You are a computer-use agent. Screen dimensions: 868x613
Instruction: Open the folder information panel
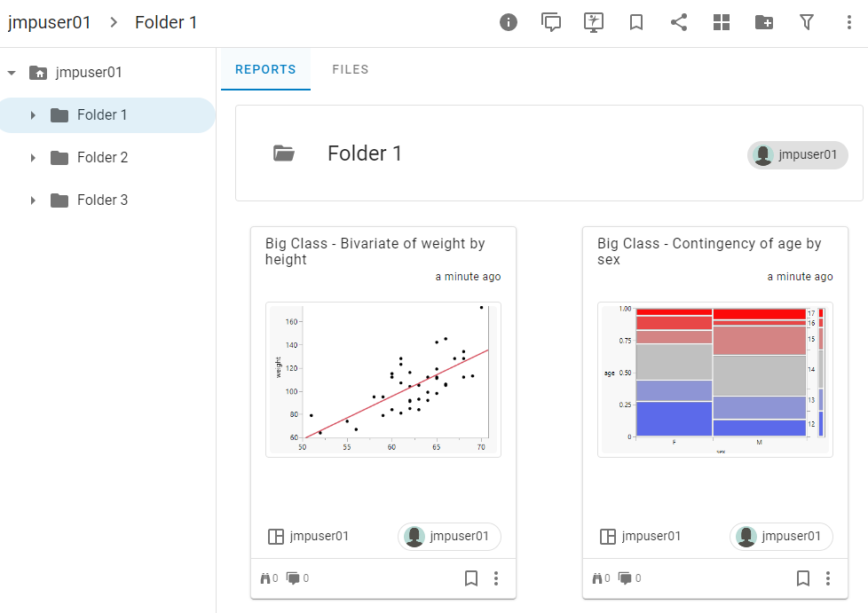tap(508, 22)
